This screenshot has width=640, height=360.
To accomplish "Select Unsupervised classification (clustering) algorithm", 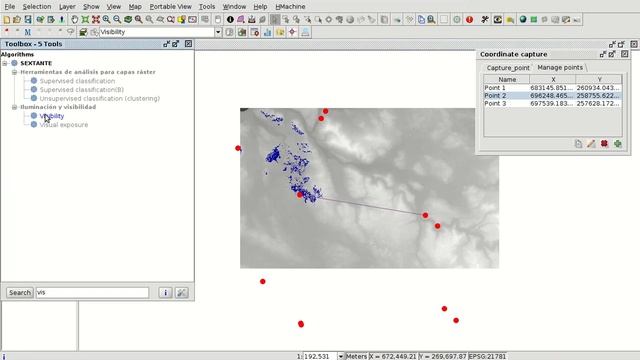I will coord(100,98).
